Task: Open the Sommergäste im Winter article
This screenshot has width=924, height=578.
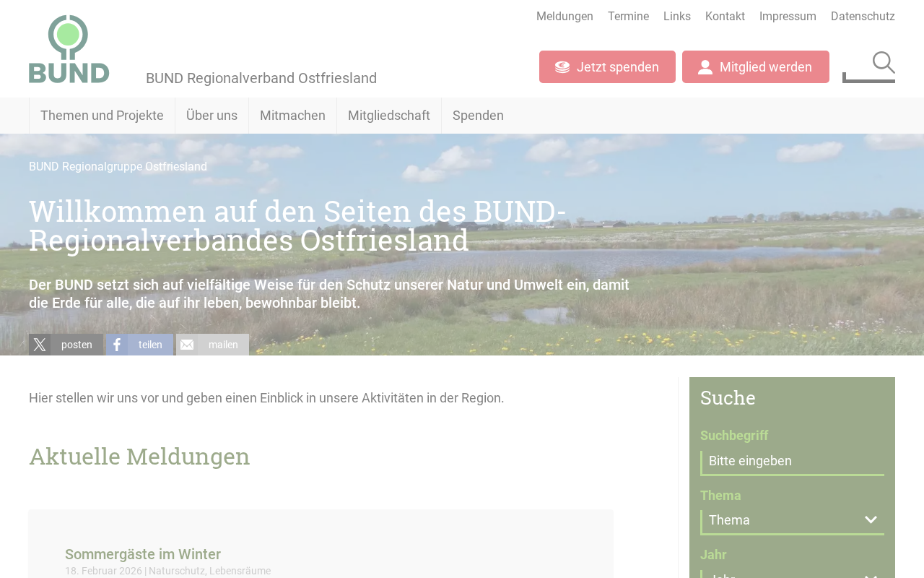Action: [143, 554]
